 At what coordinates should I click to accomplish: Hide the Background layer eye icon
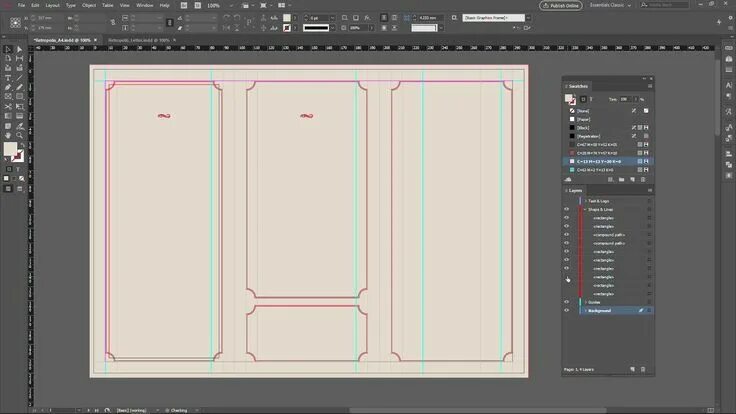[567, 311]
